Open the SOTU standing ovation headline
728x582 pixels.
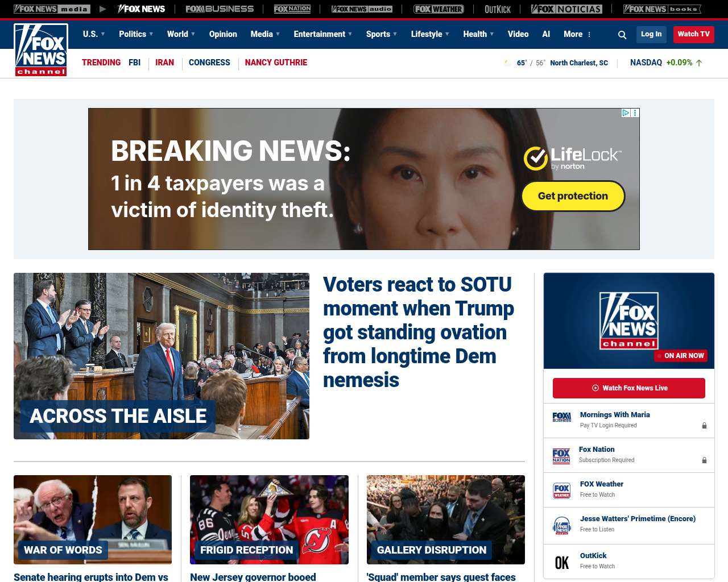pos(419,332)
